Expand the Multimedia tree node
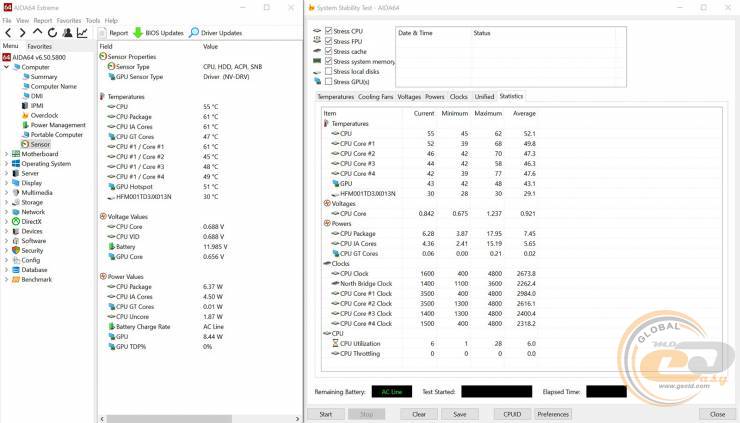This screenshot has height=423, width=740. click(x=7, y=193)
